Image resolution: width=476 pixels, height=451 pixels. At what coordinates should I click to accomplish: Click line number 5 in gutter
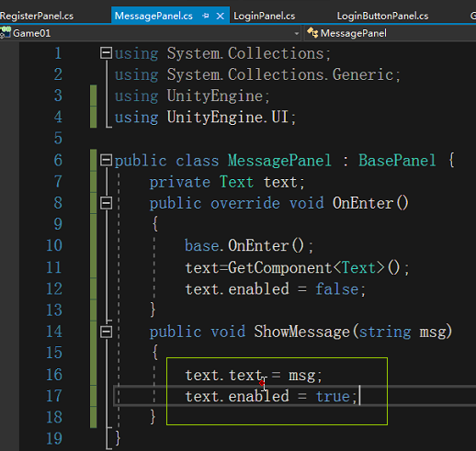pos(58,139)
